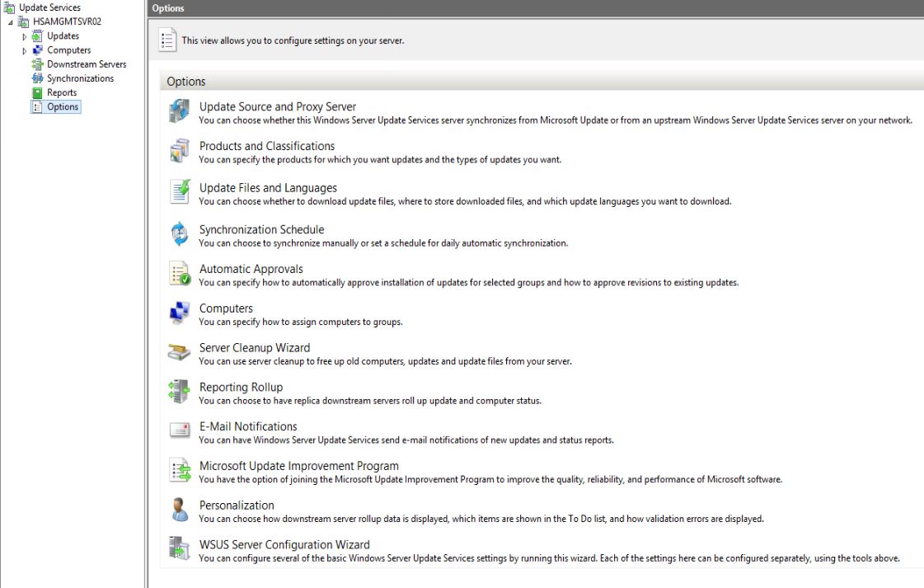Image resolution: width=924 pixels, height=588 pixels.
Task: Launch WSUS Server Configuration Wizard link
Action: [284, 545]
